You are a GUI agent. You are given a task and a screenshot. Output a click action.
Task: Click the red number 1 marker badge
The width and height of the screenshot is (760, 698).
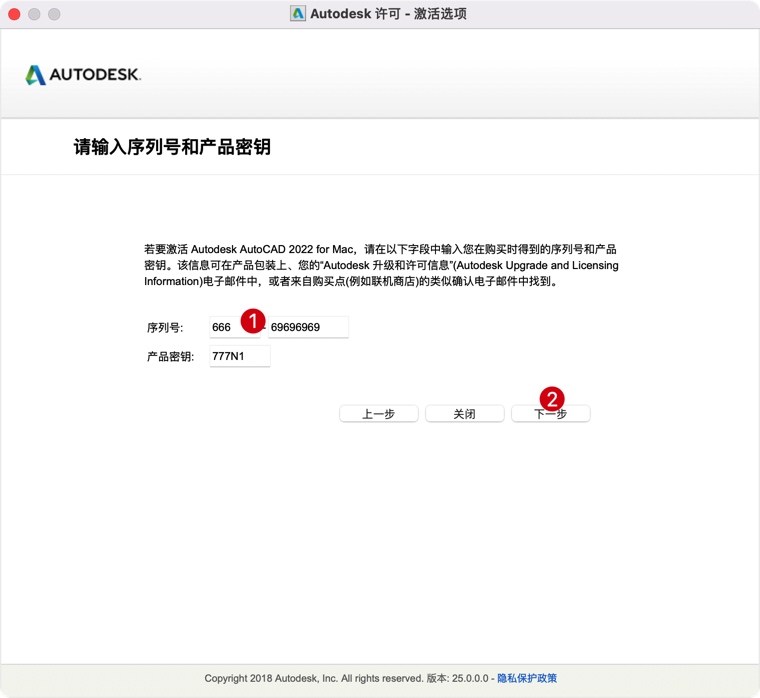[x=254, y=320]
